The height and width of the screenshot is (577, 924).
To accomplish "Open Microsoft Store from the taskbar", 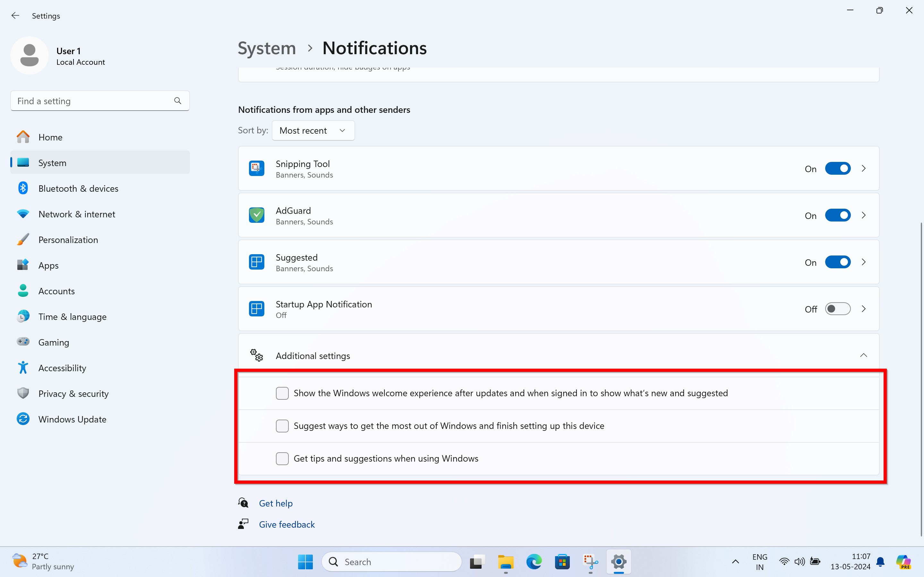I will point(562,562).
